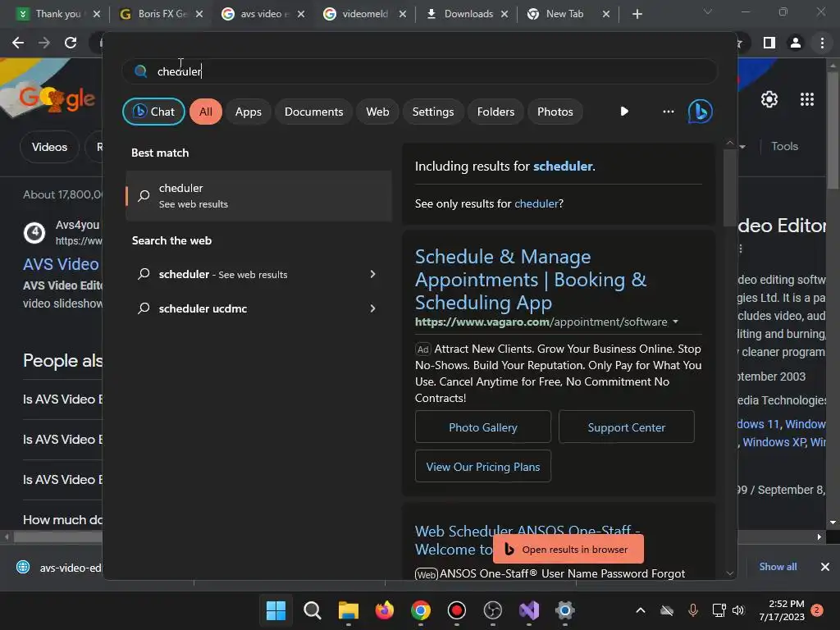The image size is (840, 630).
Task: Open the three-dot options in search panel
Action: pyautogui.click(x=668, y=112)
